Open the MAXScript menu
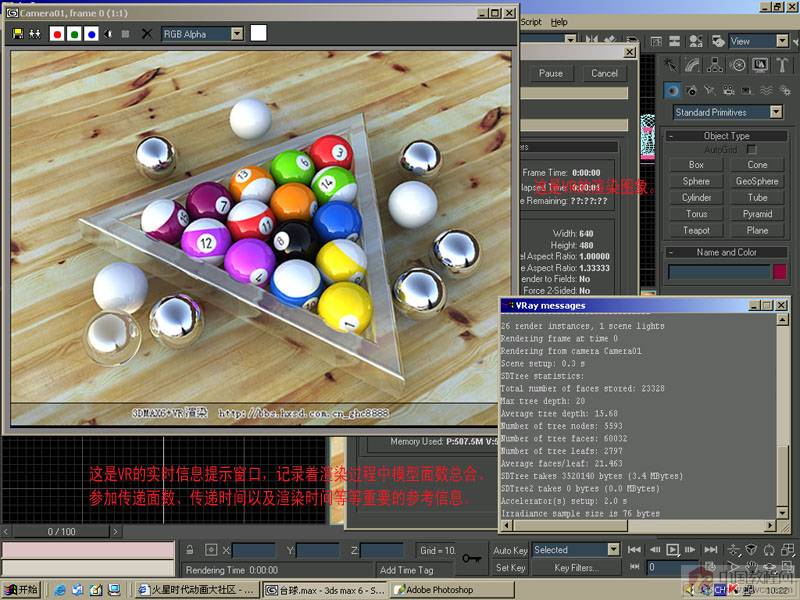 click(x=531, y=22)
